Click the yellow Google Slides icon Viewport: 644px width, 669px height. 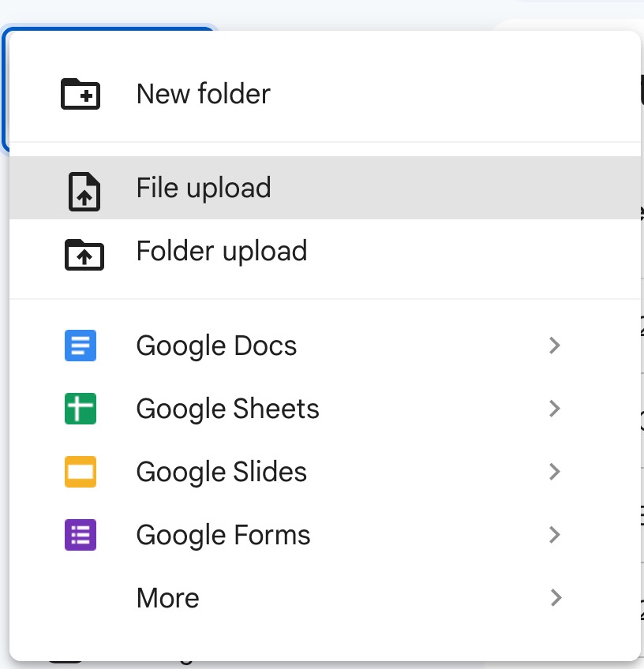point(80,472)
